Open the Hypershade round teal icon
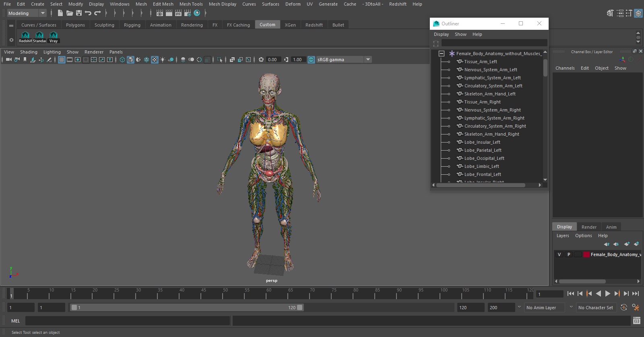Viewport: 644px width, 337px height. [197, 13]
